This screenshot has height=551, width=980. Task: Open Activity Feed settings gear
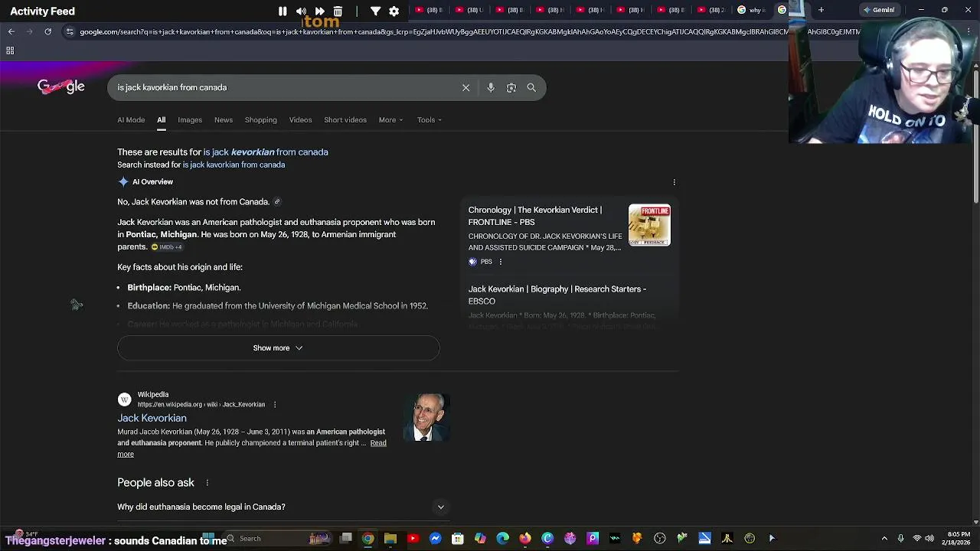coord(394,11)
